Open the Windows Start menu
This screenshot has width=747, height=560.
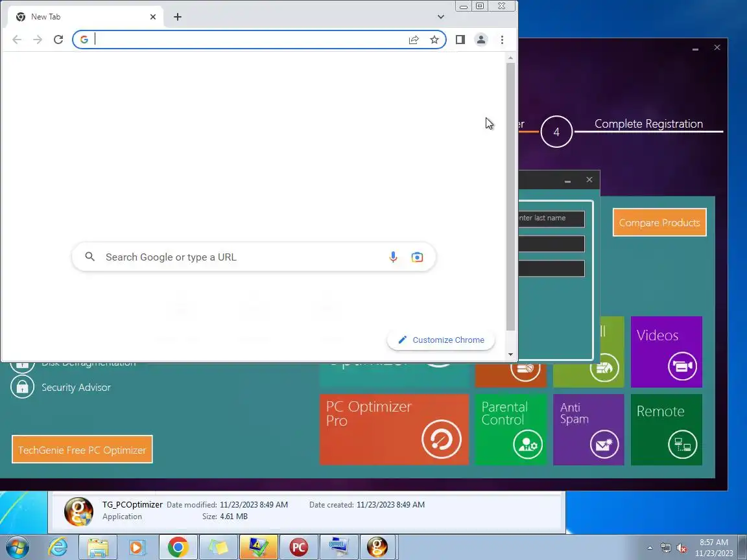coord(17,547)
